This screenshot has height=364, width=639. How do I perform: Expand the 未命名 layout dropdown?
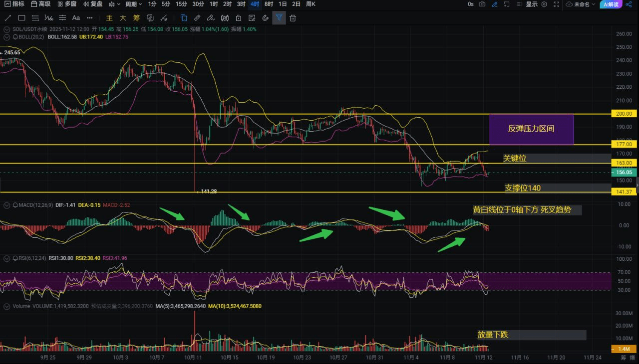click(x=581, y=4)
